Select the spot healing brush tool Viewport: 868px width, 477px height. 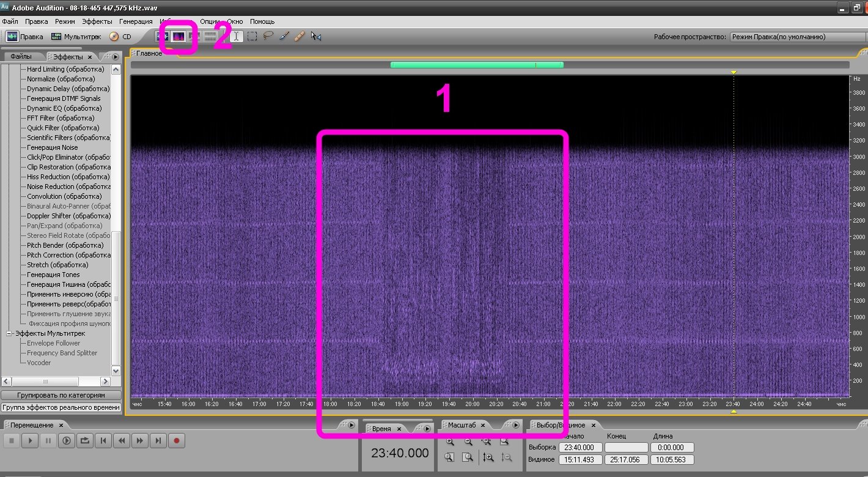point(300,37)
